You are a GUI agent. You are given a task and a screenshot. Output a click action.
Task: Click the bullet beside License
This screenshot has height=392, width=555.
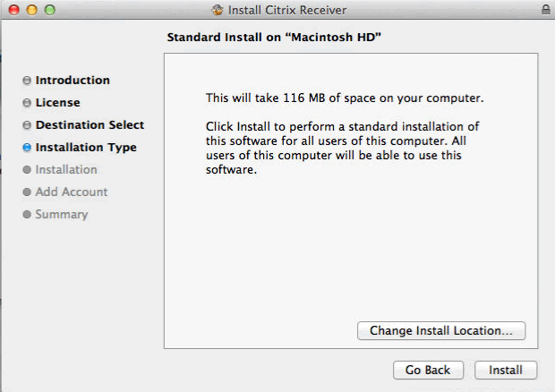pyautogui.click(x=27, y=103)
